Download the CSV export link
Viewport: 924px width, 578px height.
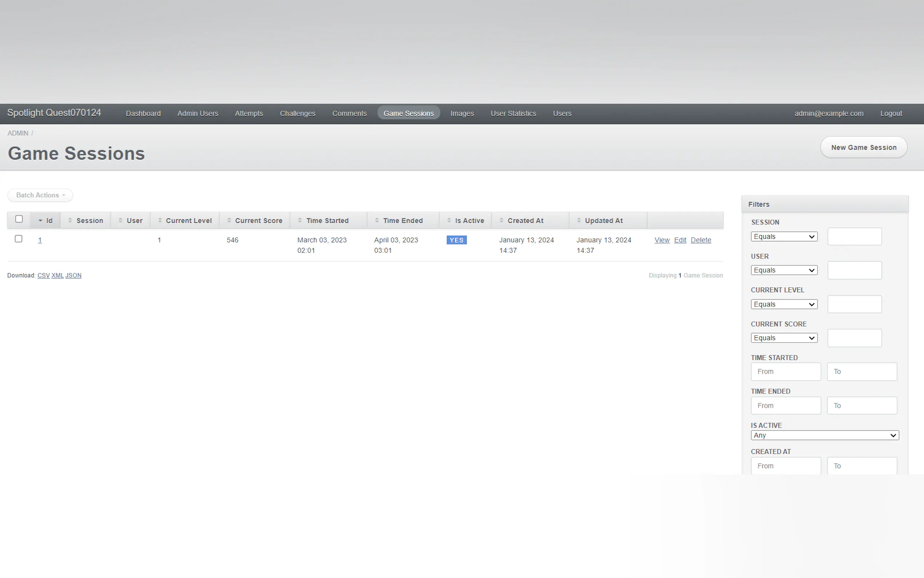point(43,275)
